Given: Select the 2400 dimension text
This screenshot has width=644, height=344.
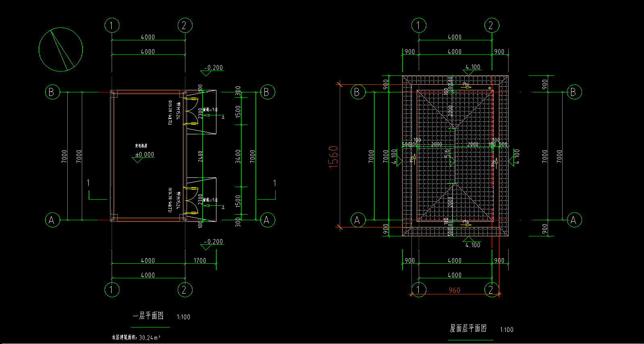Looking at the screenshot, I should coord(200,156).
